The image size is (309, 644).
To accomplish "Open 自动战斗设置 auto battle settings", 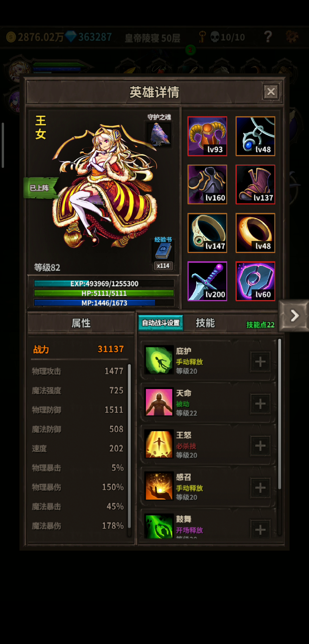I will [161, 323].
